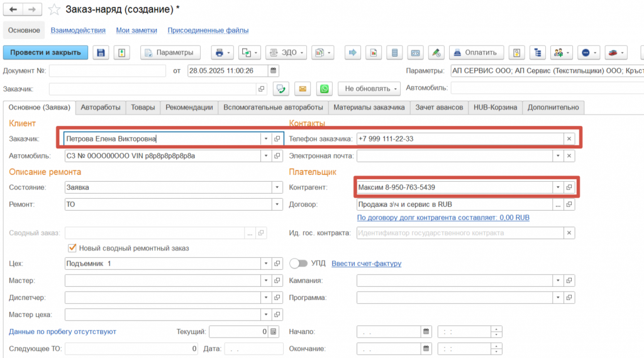Open calculator in the Текущий mileage field
The width and height of the screenshot is (644, 358).
pos(273,332)
